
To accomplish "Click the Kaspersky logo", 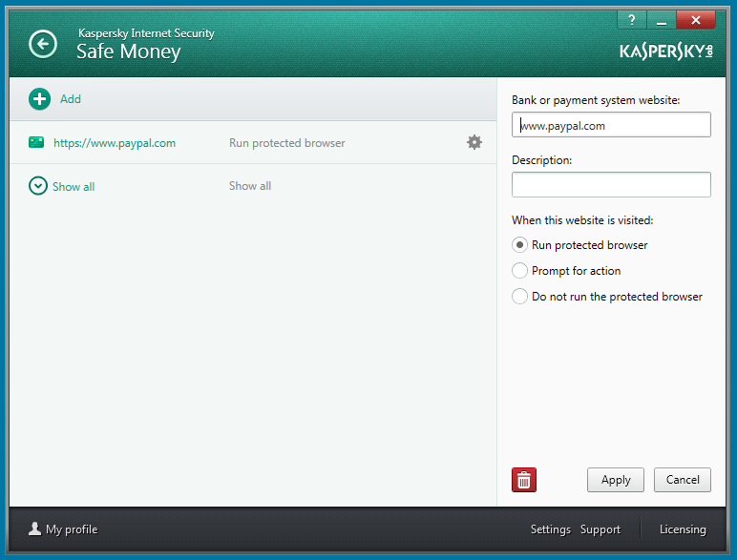I will [x=665, y=50].
